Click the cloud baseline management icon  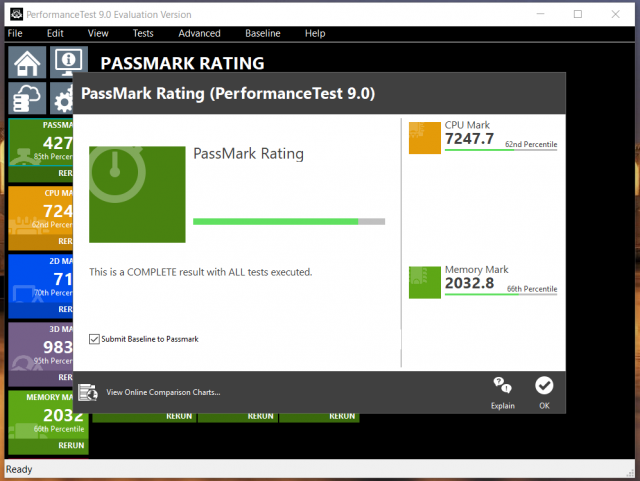(x=27, y=98)
